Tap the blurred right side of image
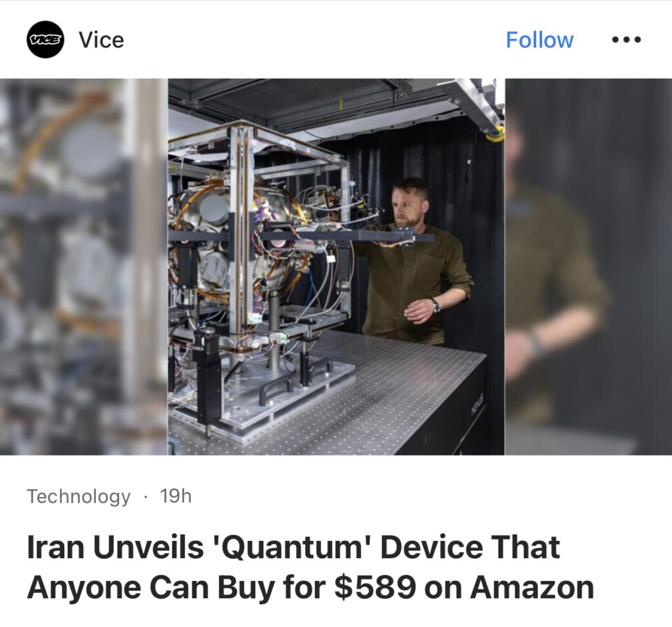The height and width of the screenshot is (627, 672). [x=589, y=267]
